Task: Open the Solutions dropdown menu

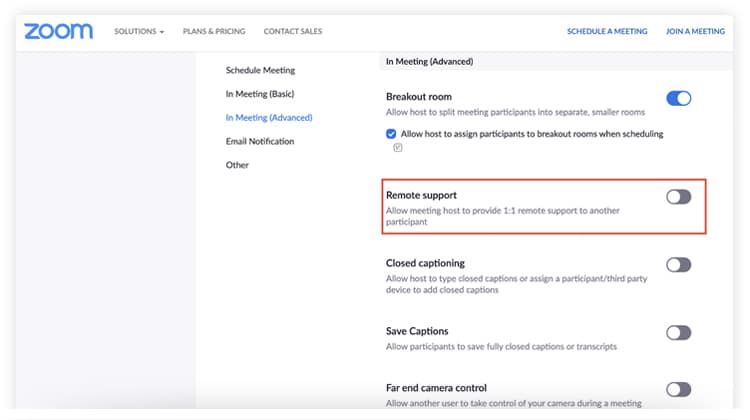Action: (x=139, y=32)
